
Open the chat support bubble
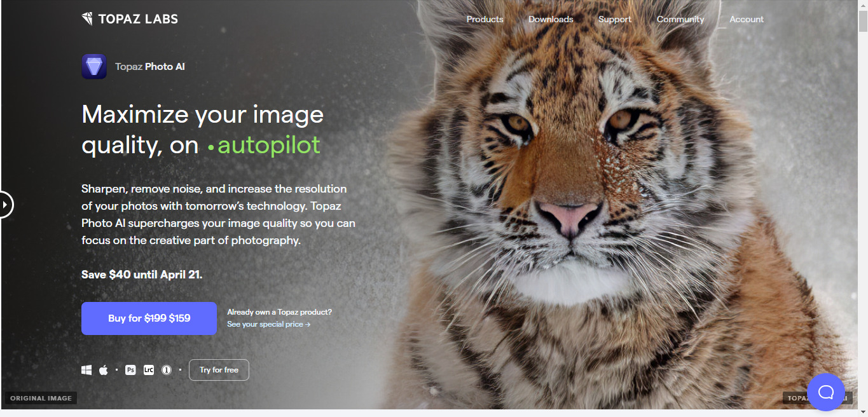pyautogui.click(x=825, y=392)
